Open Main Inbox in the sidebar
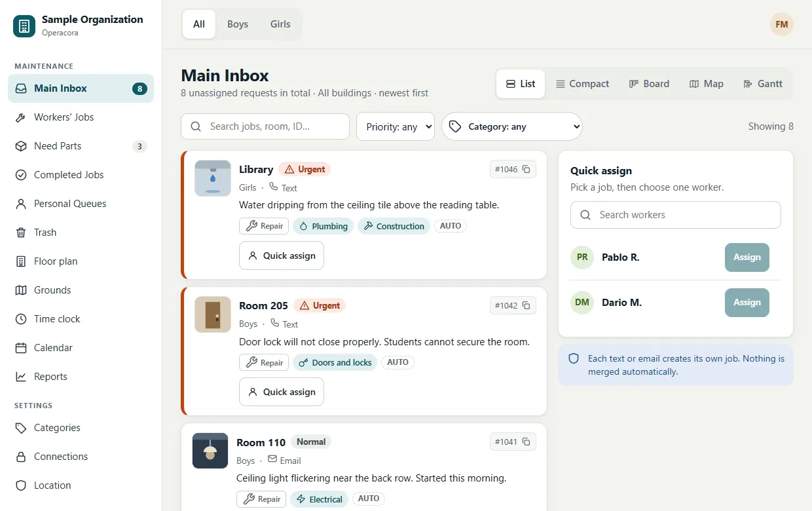 [x=81, y=88]
